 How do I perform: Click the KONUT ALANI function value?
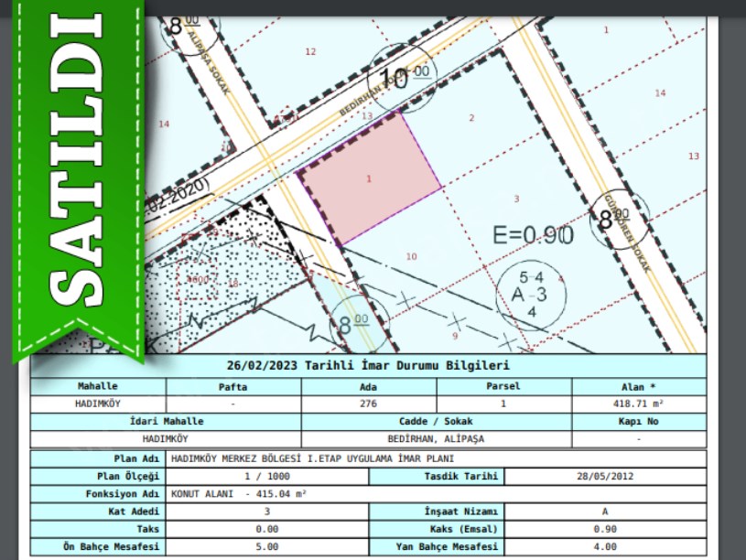pyautogui.click(x=238, y=493)
